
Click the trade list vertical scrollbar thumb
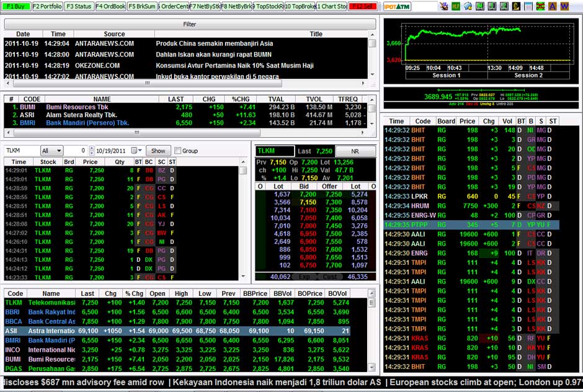[243, 171]
